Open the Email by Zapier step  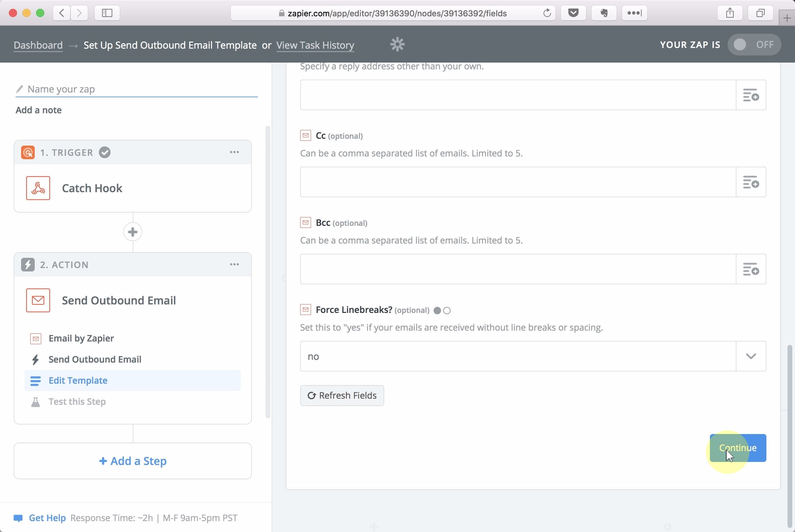(x=132, y=338)
